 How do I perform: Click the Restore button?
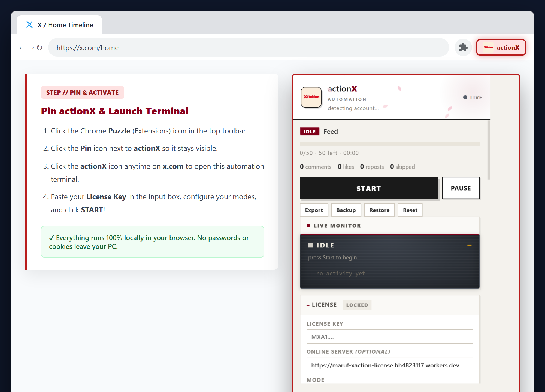379,210
